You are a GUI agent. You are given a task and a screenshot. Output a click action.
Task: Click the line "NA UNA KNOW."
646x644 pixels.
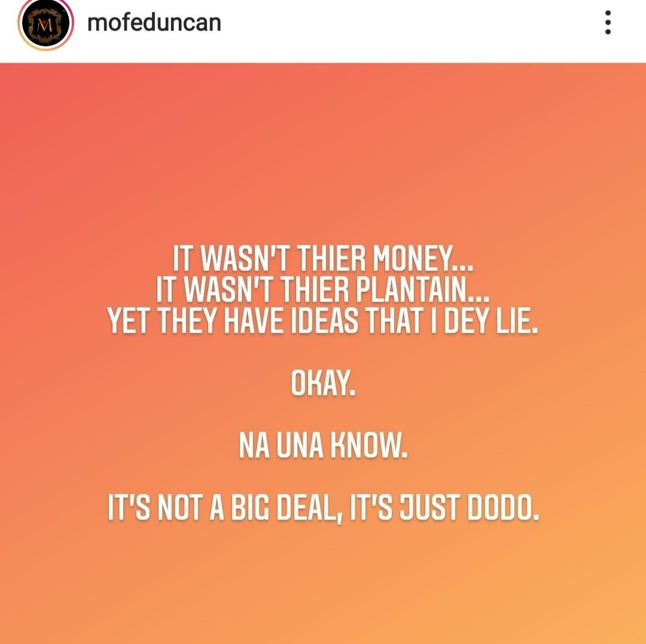coord(323,446)
